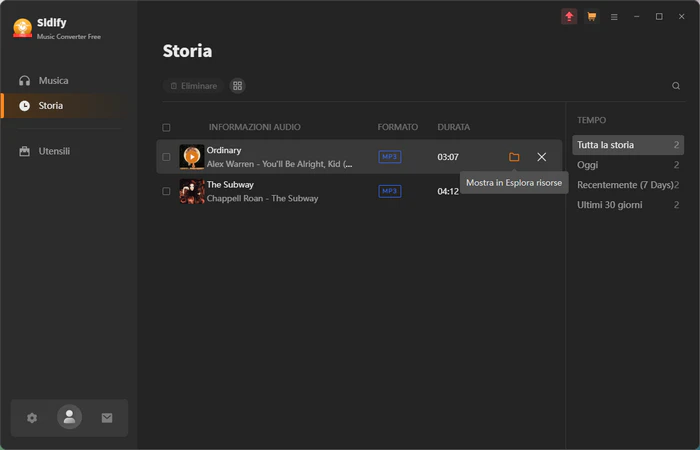This screenshot has height=450, width=700.
Task: Click the Sidify logo icon
Action: click(22, 28)
